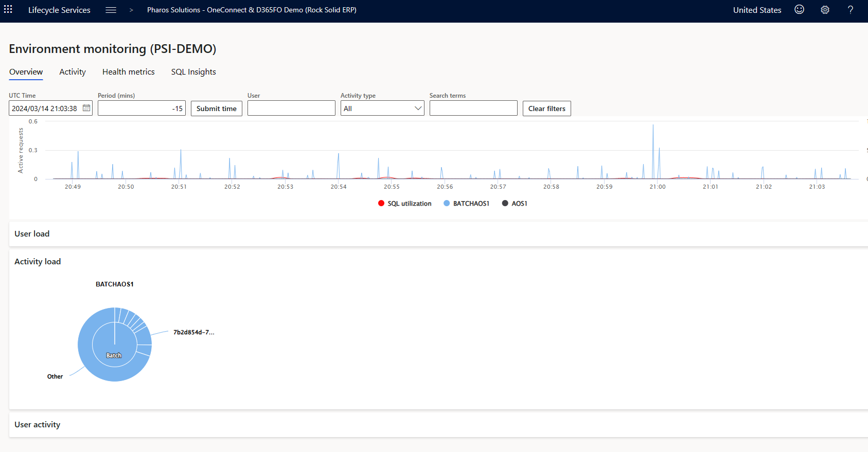The width and height of the screenshot is (868, 452).
Task: Open the settings gear icon
Action: [825, 10]
